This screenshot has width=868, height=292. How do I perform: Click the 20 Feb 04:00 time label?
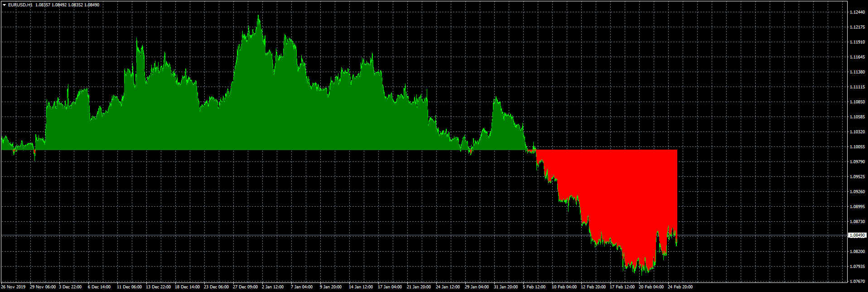point(651,287)
